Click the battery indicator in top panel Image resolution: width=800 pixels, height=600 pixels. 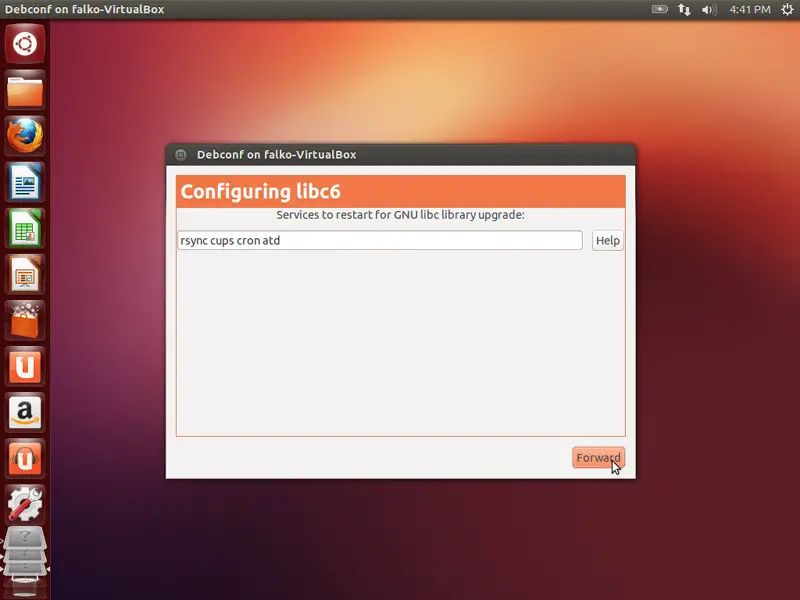[659, 9]
